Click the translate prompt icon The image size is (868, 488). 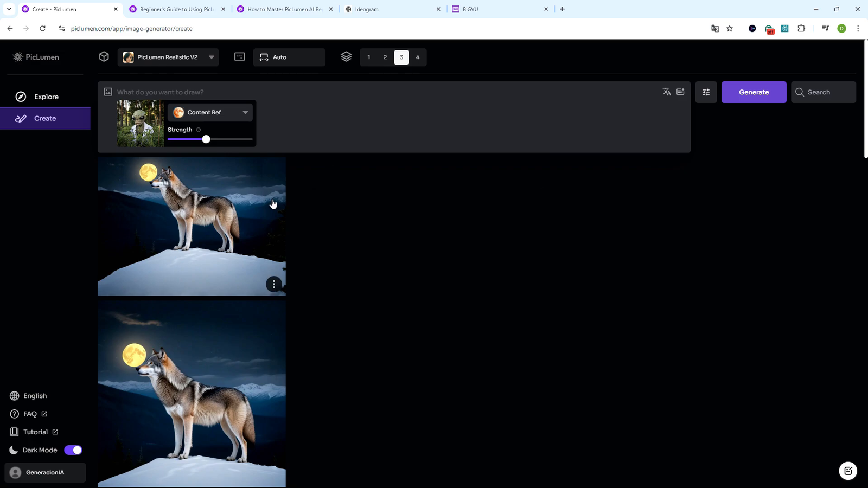click(667, 92)
